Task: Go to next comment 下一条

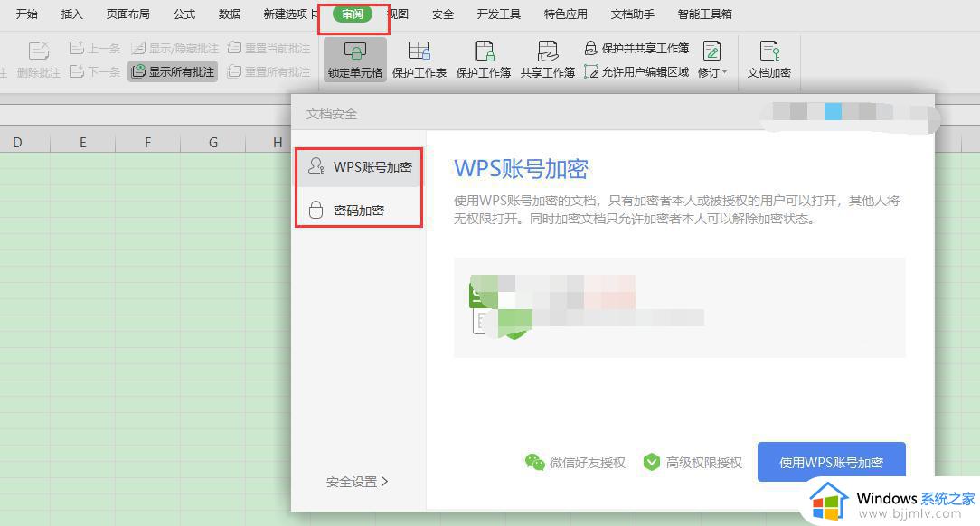Action: click(x=94, y=71)
